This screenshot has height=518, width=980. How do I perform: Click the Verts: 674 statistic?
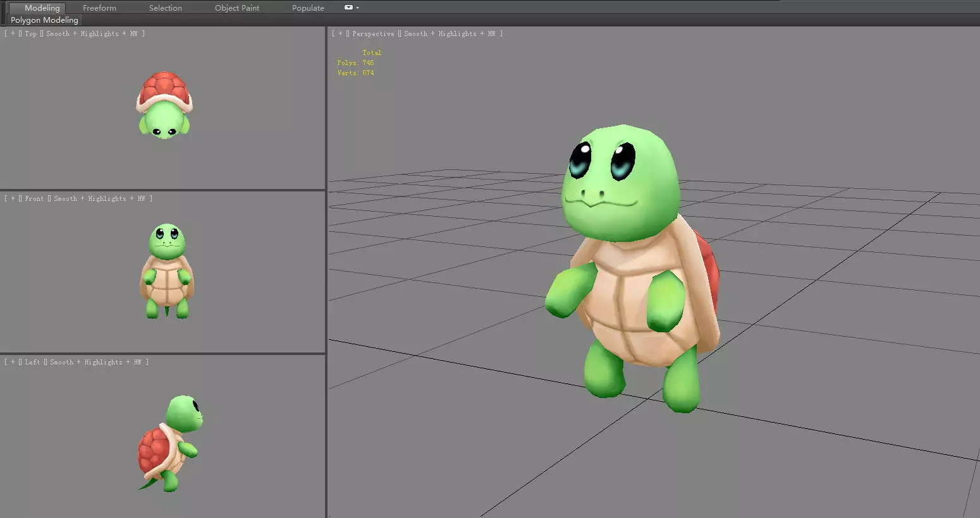[x=355, y=73]
